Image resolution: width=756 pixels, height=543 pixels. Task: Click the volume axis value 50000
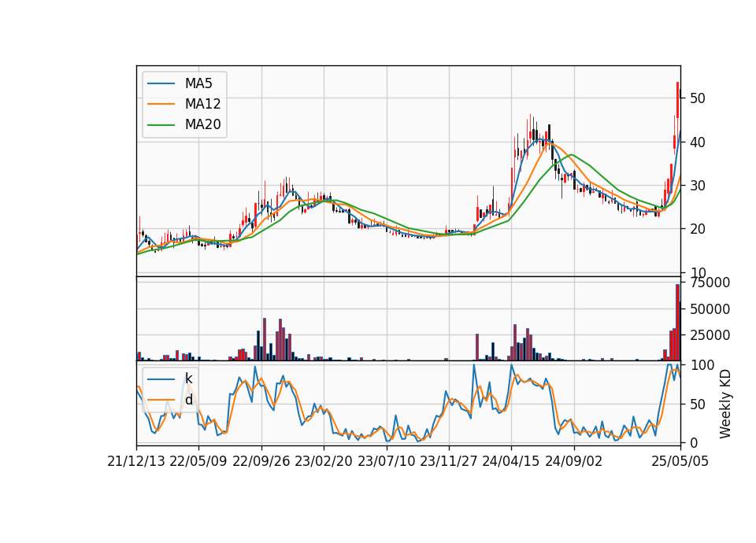[710, 308]
